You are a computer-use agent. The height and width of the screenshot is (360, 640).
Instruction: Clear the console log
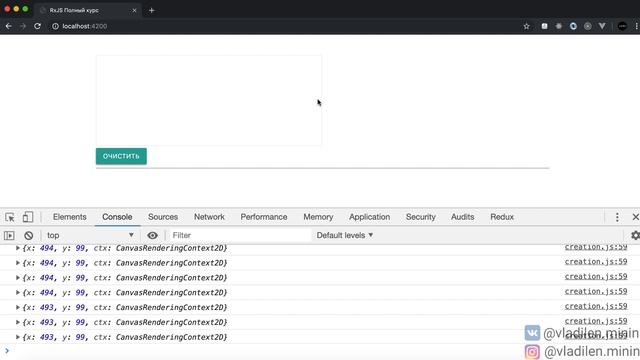click(x=28, y=236)
